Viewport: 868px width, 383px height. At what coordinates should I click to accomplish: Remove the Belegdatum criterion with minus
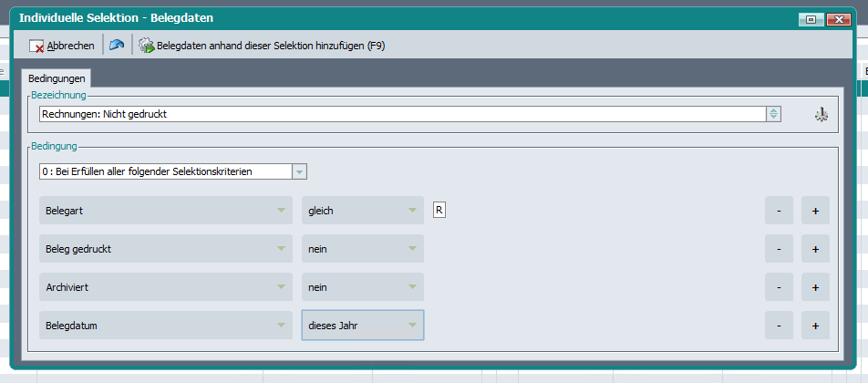[x=779, y=326]
